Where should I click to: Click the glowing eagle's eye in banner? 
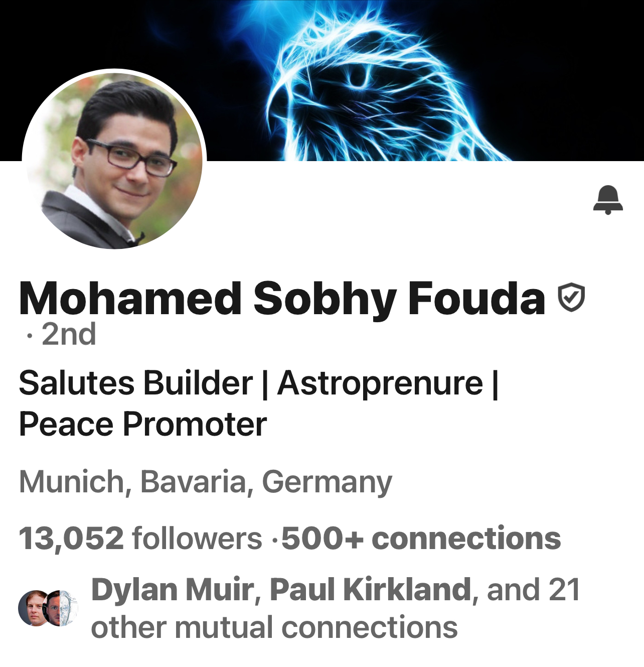coord(358,76)
